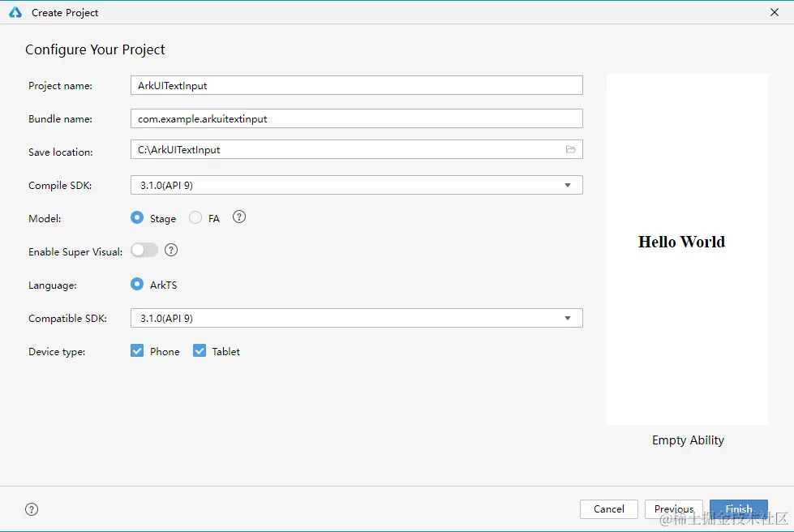
Task: Uncheck the Tablet device type checkbox
Action: click(x=200, y=351)
